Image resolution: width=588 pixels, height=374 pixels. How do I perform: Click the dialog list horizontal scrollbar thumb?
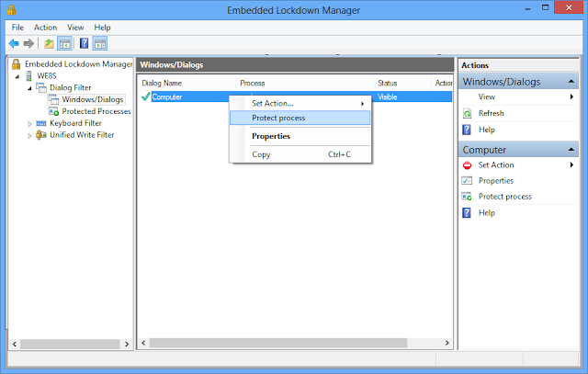277,343
